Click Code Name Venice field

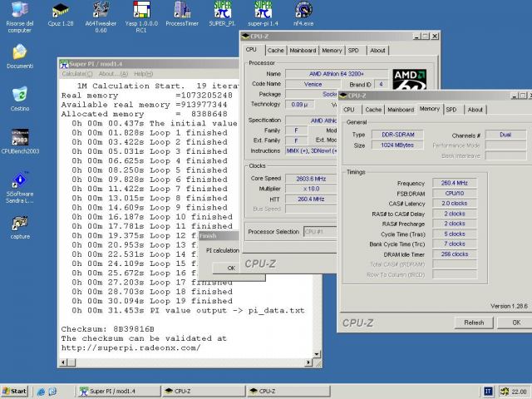pos(313,84)
